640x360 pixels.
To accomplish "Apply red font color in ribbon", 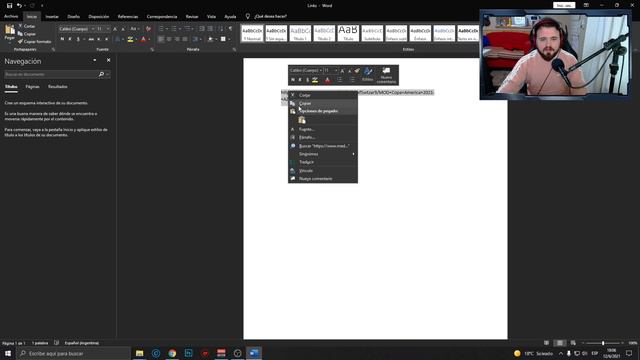I will [143, 39].
